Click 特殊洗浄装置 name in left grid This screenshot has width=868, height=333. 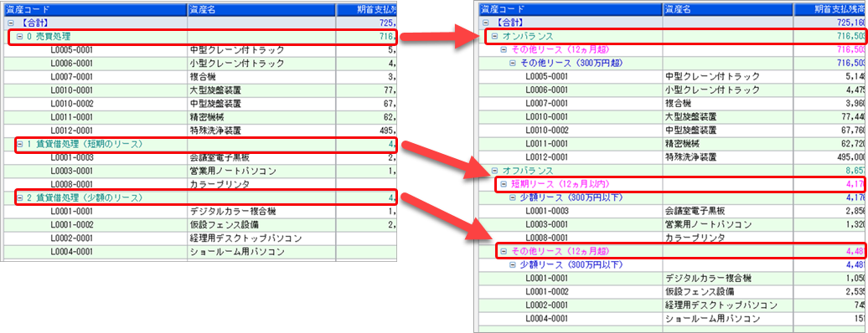coord(215,131)
